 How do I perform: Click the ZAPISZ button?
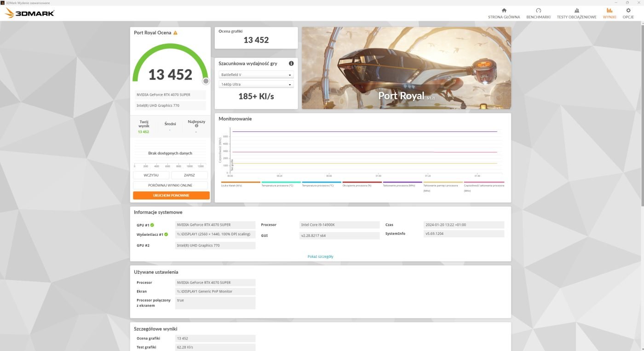(x=190, y=175)
